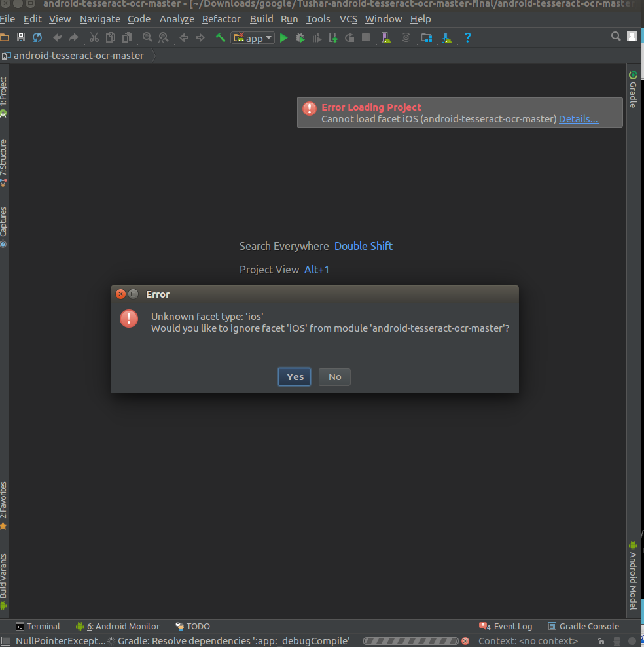Open the View menu

click(60, 19)
